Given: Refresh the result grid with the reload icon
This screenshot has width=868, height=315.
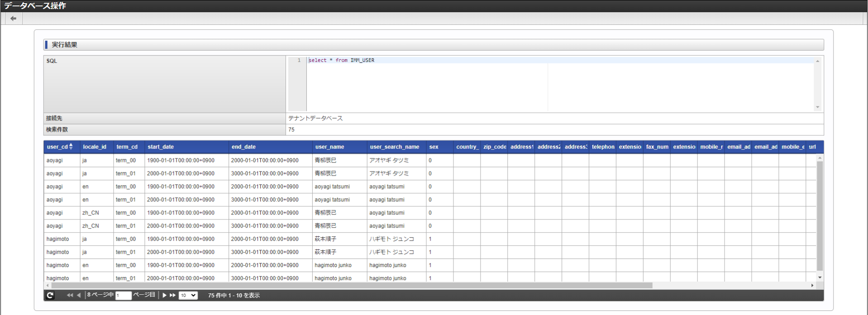Looking at the screenshot, I should point(50,295).
